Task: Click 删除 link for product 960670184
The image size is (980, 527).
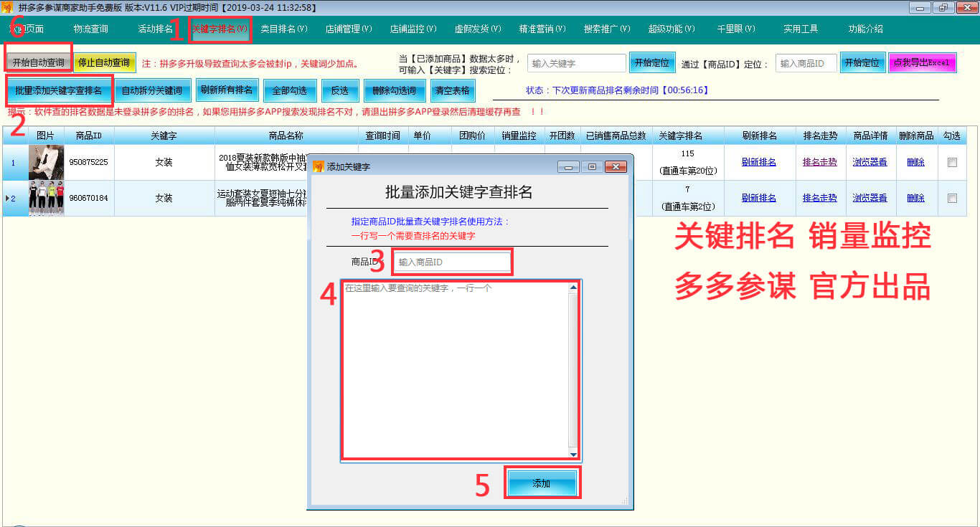Action: pyautogui.click(x=915, y=198)
